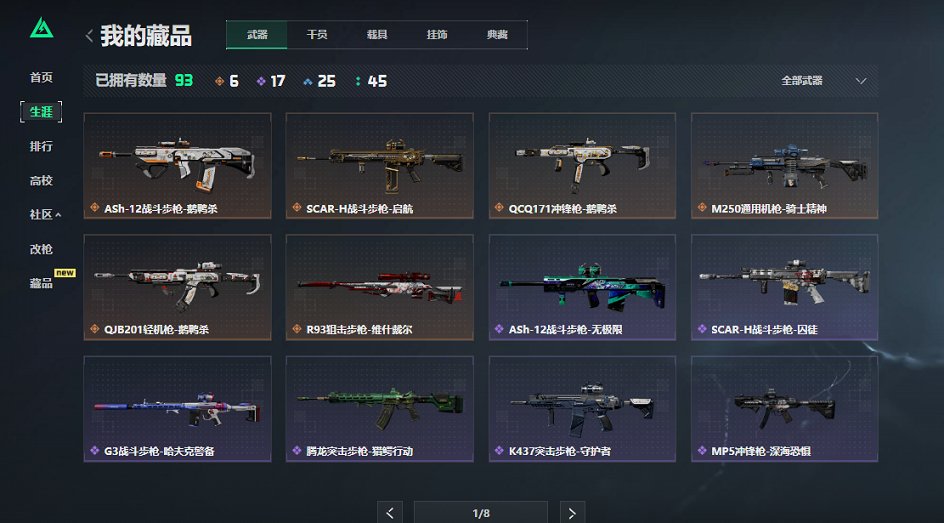Switch to the 干员 tab

coord(317,35)
